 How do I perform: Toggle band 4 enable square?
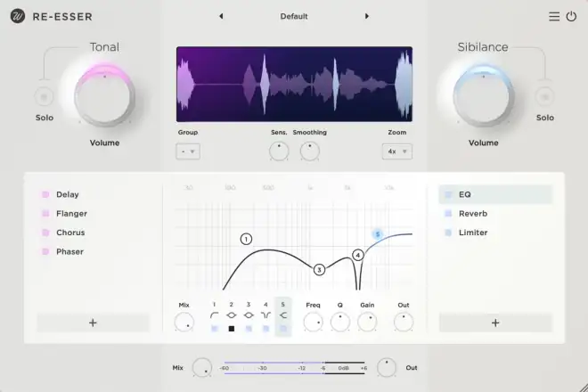pyautogui.click(x=265, y=329)
